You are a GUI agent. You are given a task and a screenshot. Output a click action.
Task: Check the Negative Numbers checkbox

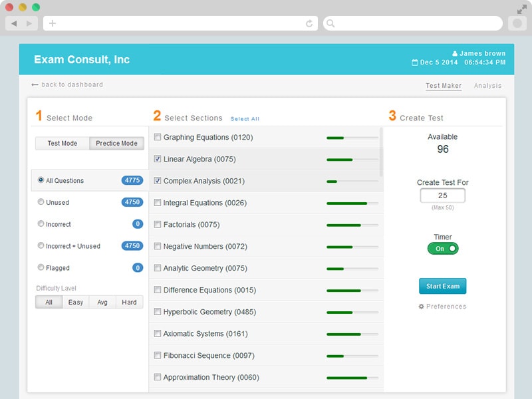click(x=158, y=246)
